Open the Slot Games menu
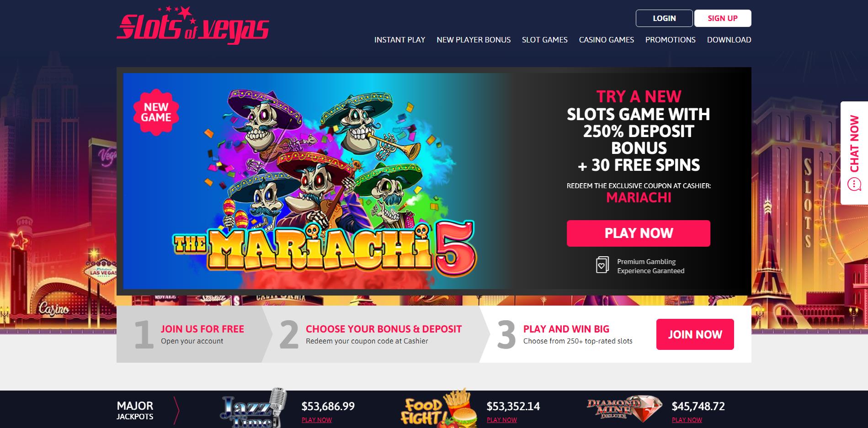The image size is (868, 428). coord(545,40)
